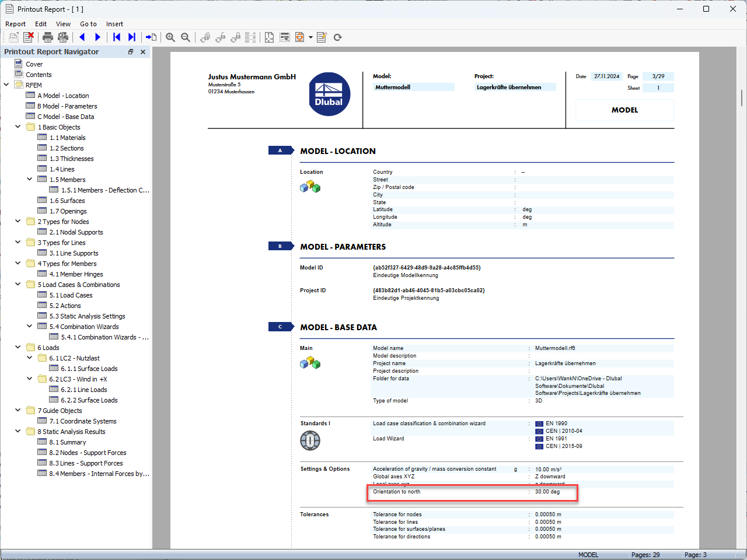Viewport: 747px width, 560px height.
Task: Refresh the printout report content
Action: pyautogui.click(x=337, y=37)
